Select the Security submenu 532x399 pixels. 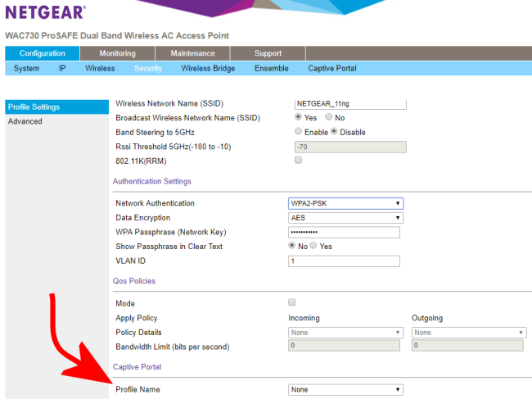pos(148,68)
